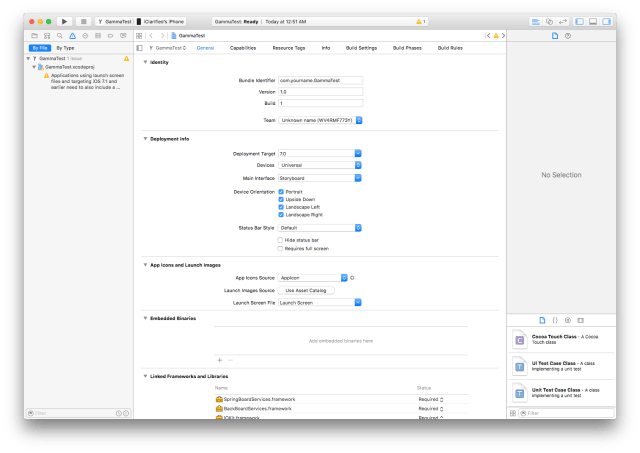Open the Status Bar Style dropdown
640x453 pixels.
(x=320, y=228)
